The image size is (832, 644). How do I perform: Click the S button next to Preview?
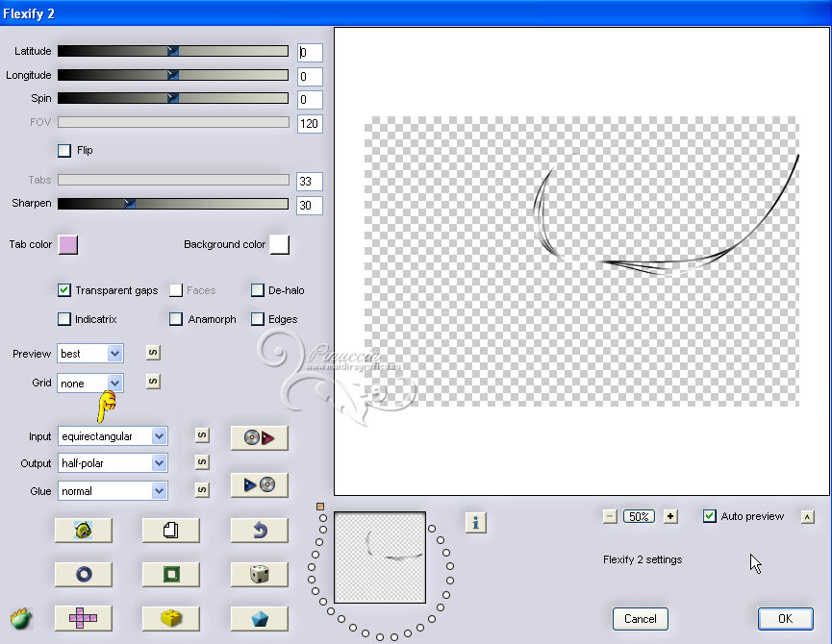coord(153,353)
